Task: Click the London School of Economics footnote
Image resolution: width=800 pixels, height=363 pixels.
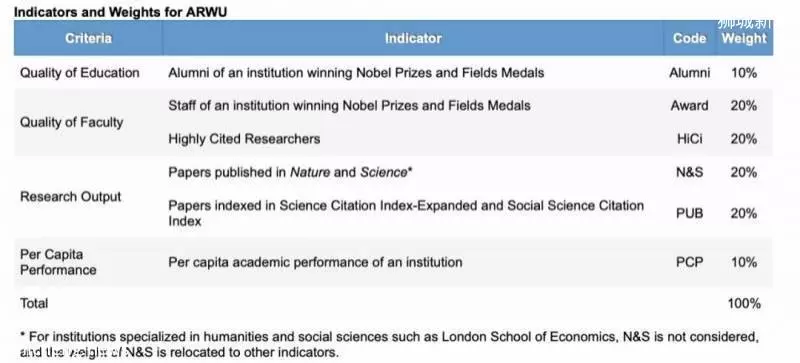Action: (x=389, y=344)
